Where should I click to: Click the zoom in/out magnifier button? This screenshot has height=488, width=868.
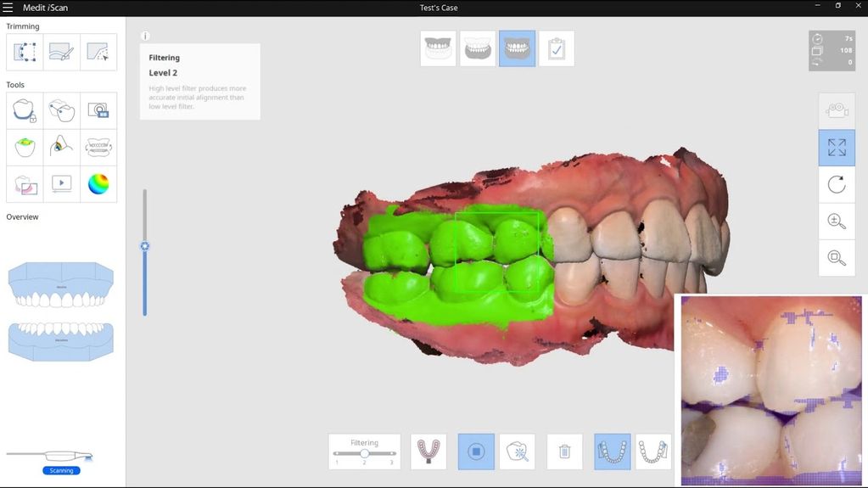[x=837, y=221]
